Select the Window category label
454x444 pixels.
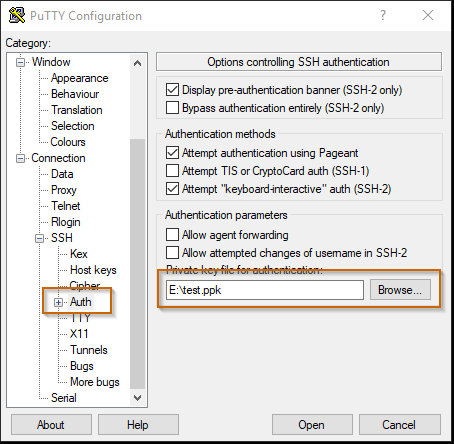pyautogui.click(x=51, y=62)
